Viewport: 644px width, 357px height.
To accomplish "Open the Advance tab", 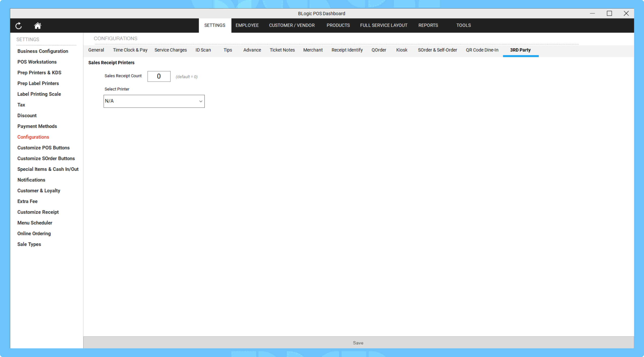I will click(252, 50).
